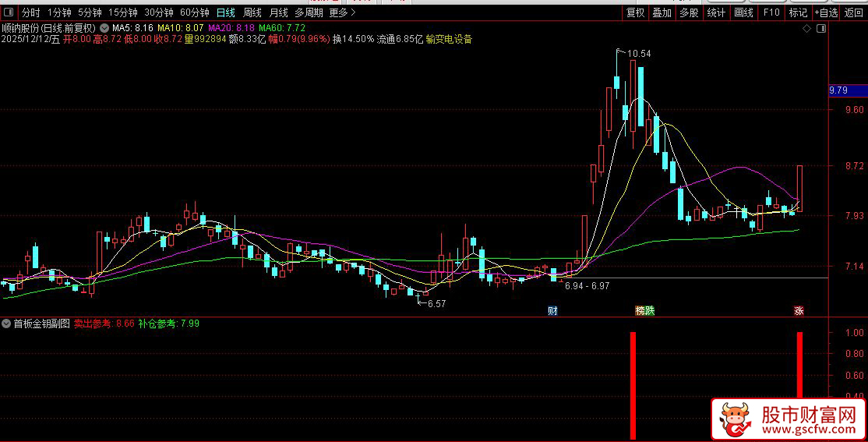Select the 60分钟 period tab
This screenshot has height=442, width=868.
point(195,12)
